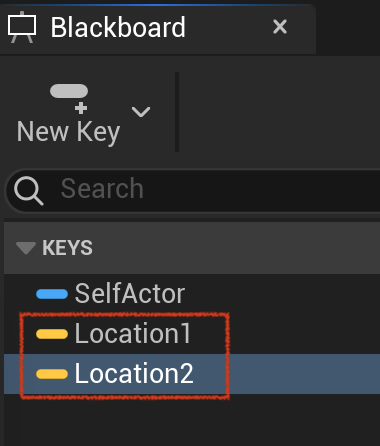Open the New Key dropdown chevron
The width and height of the screenshot is (380, 446).
coord(141,112)
